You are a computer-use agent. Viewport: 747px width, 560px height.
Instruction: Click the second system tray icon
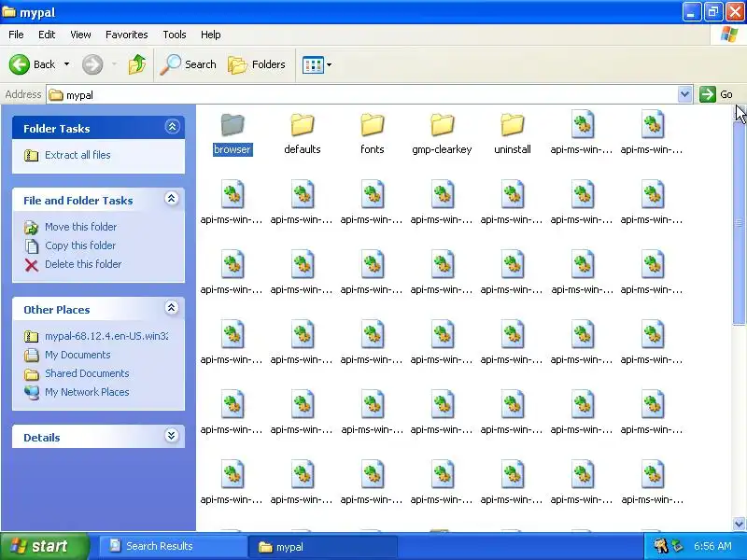point(677,546)
